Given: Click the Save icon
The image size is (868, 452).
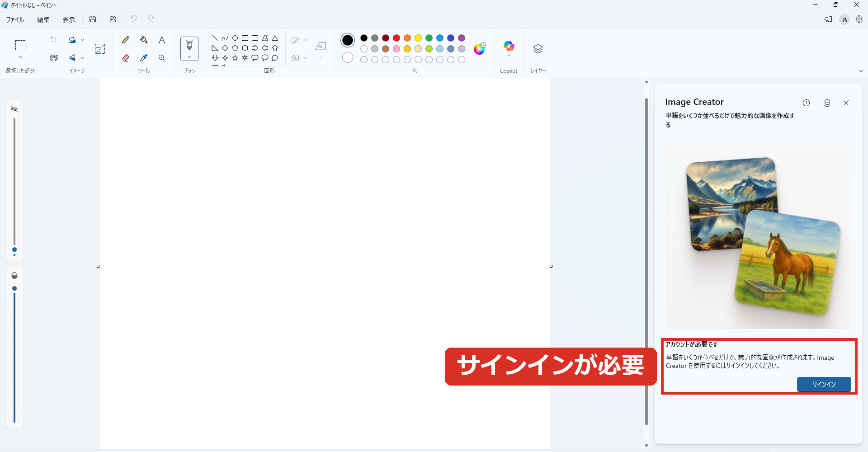Looking at the screenshot, I should pyautogui.click(x=93, y=19).
